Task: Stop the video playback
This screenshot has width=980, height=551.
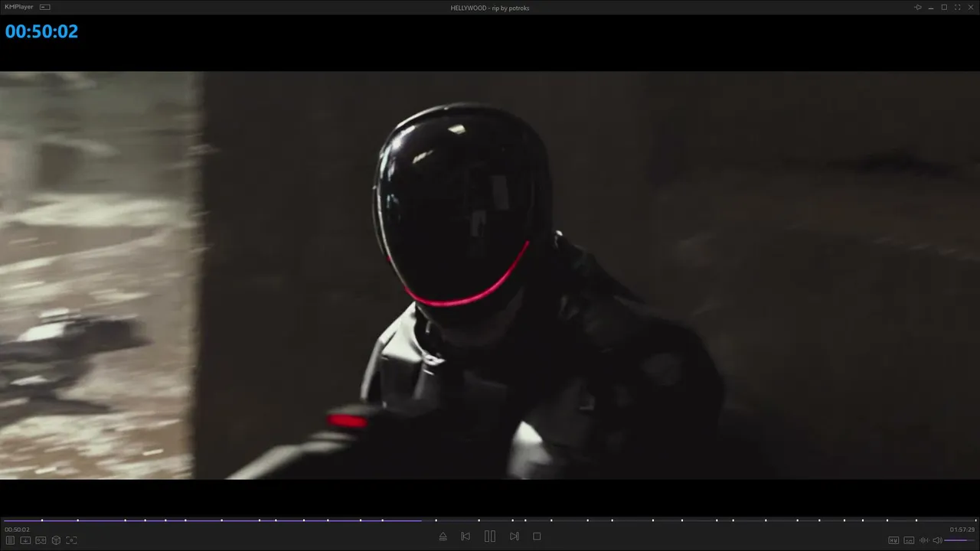Action: 537,536
